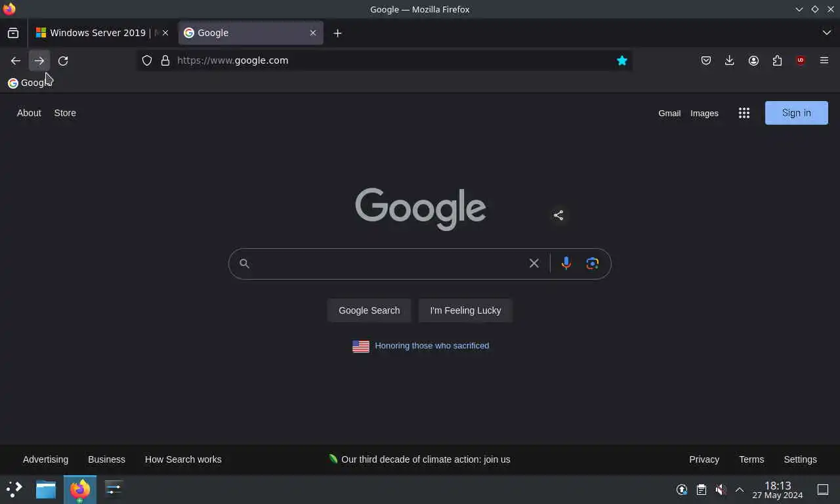Open the Google apps grid
This screenshot has width=840, height=504.
coord(744,113)
